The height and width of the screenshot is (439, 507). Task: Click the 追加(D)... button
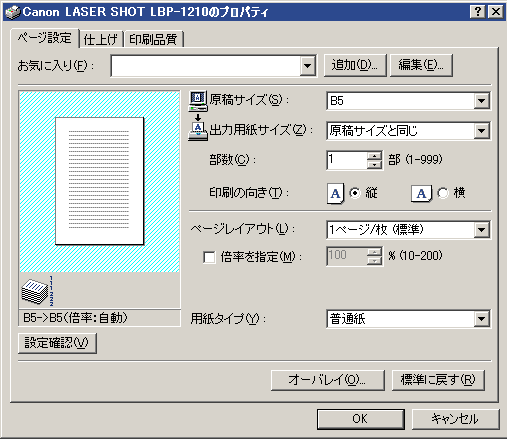(355, 65)
